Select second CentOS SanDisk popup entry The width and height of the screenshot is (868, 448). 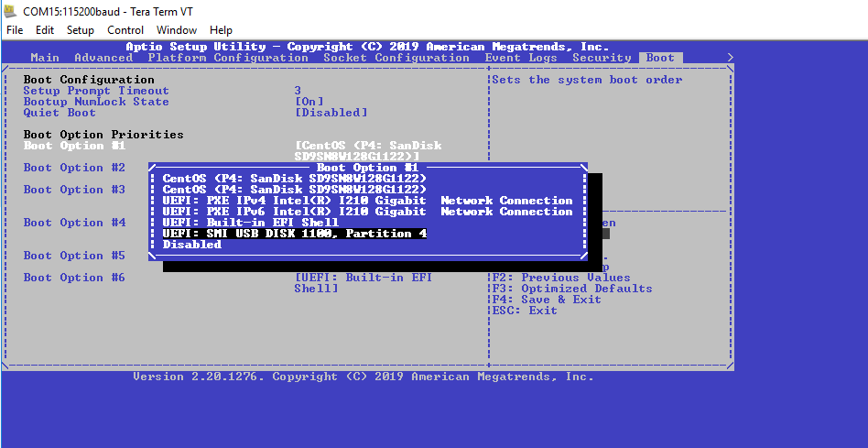coord(295,190)
